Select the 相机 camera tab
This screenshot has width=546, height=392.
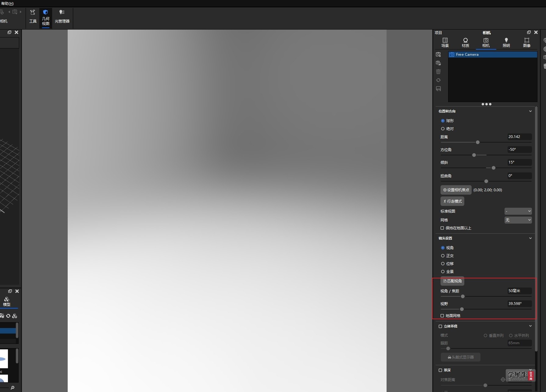coord(486,43)
